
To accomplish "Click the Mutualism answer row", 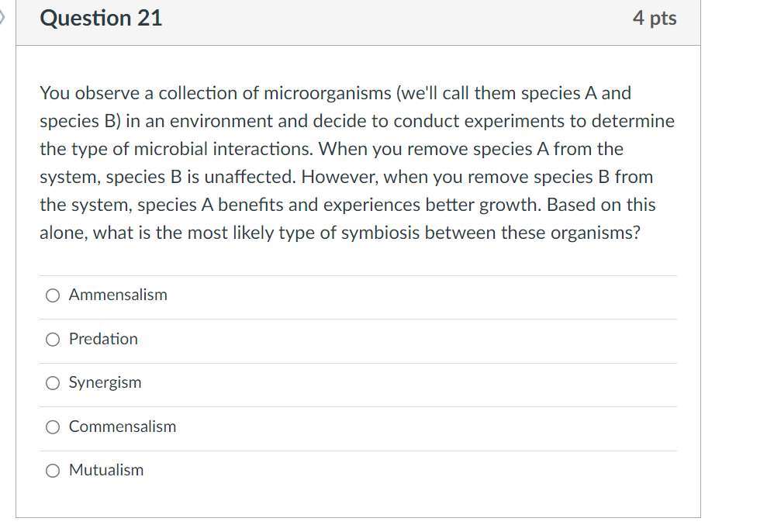I will pos(357,470).
